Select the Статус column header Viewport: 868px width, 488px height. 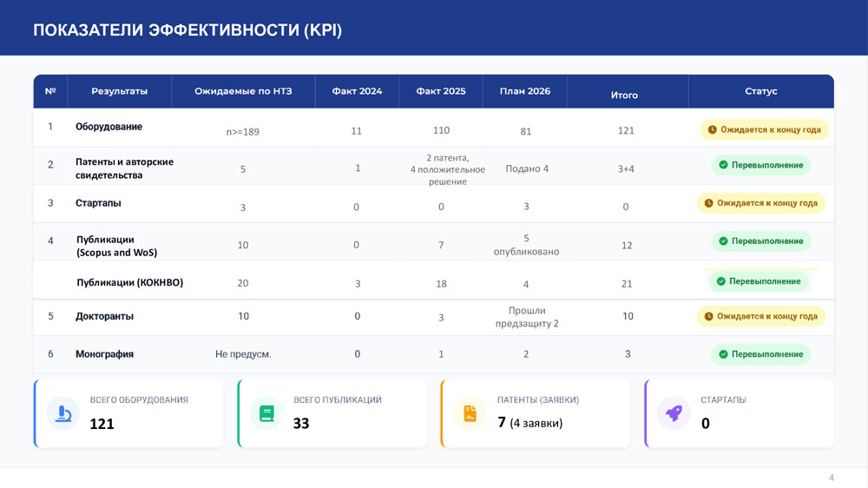[760, 91]
